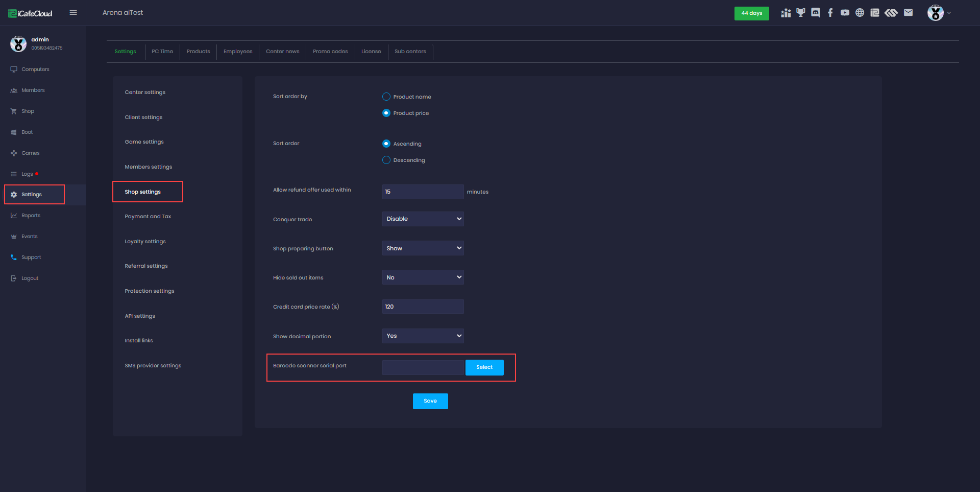Image resolution: width=980 pixels, height=492 pixels.
Task: Click the trophy icon in the header
Action: coord(800,13)
